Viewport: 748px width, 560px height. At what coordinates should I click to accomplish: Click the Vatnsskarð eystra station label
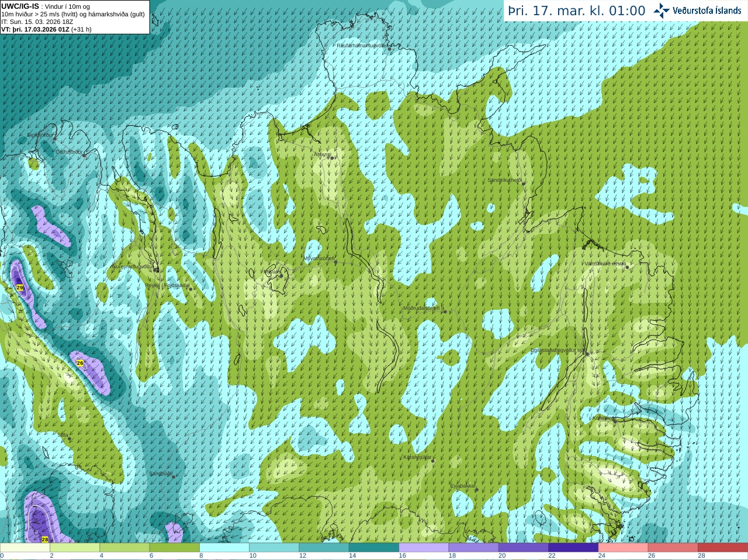(x=605, y=264)
